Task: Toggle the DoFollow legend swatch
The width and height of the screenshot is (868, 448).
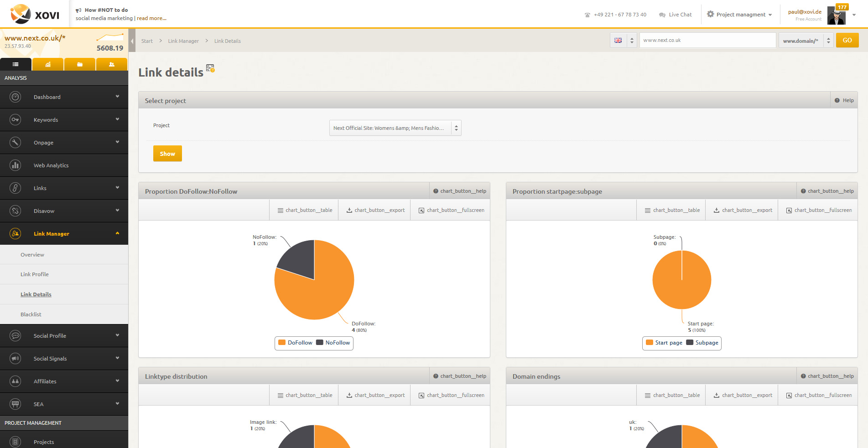Action: tap(282, 342)
